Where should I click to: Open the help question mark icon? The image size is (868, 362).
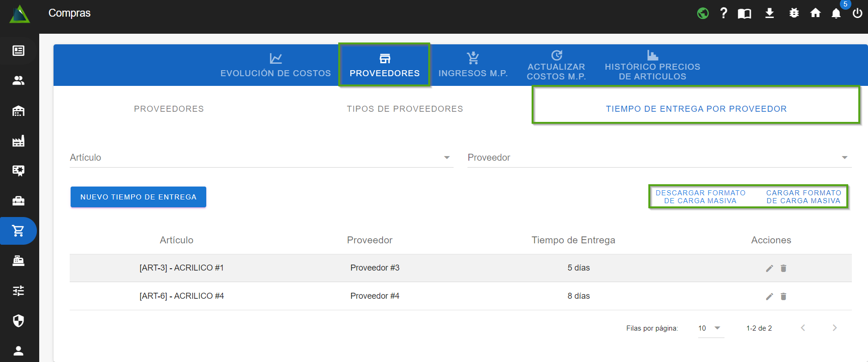pyautogui.click(x=724, y=13)
